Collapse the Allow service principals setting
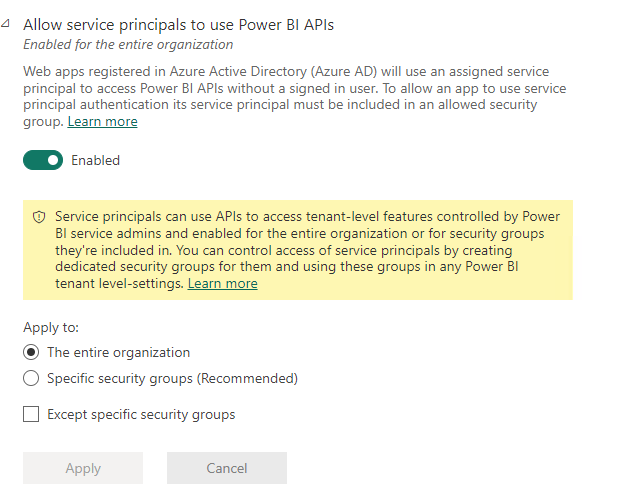Image resolution: width=617 pixels, height=500 pixels. [x=6, y=24]
